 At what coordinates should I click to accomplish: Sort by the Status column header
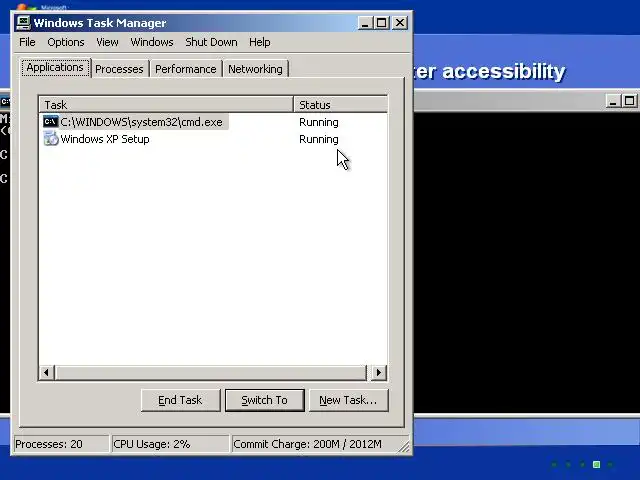pyautogui.click(x=341, y=104)
